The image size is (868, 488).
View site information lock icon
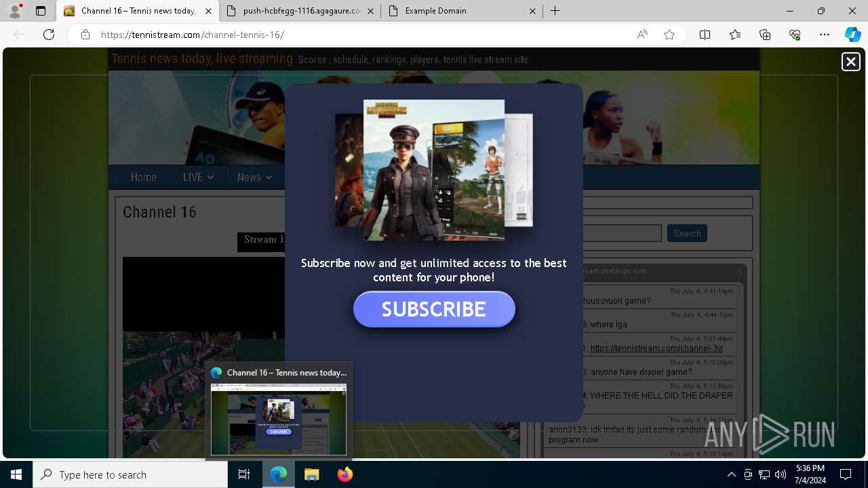(x=85, y=35)
